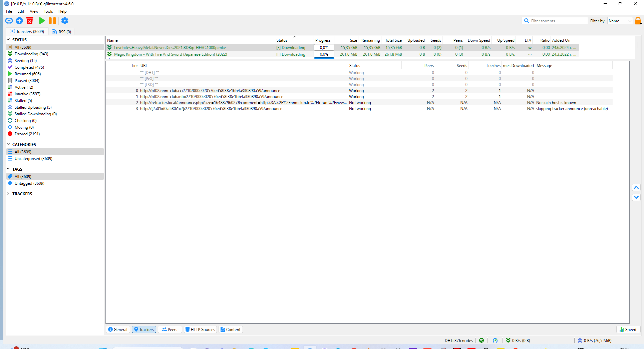
Task: Select Completed (475) status filter
Action: pos(55,67)
